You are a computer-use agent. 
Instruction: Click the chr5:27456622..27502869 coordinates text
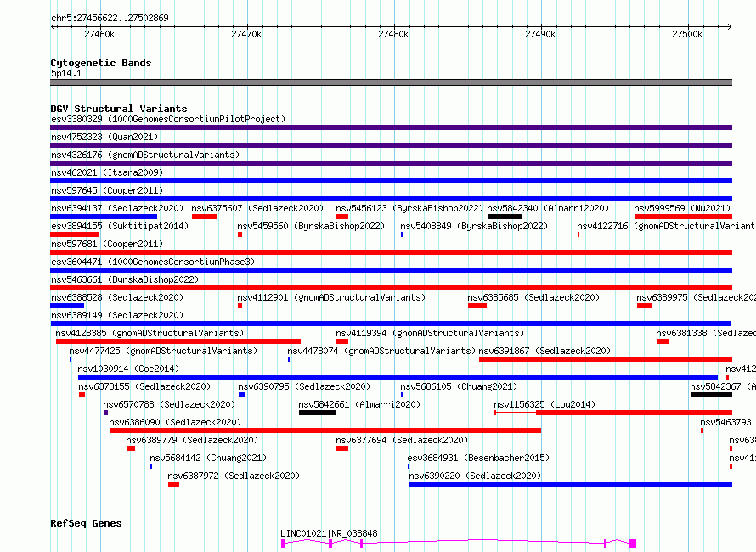tap(110, 18)
